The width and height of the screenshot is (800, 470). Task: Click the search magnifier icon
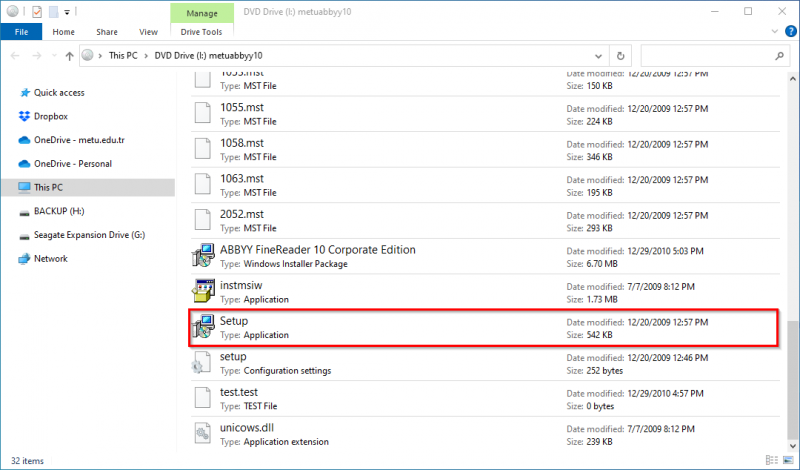(x=779, y=56)
